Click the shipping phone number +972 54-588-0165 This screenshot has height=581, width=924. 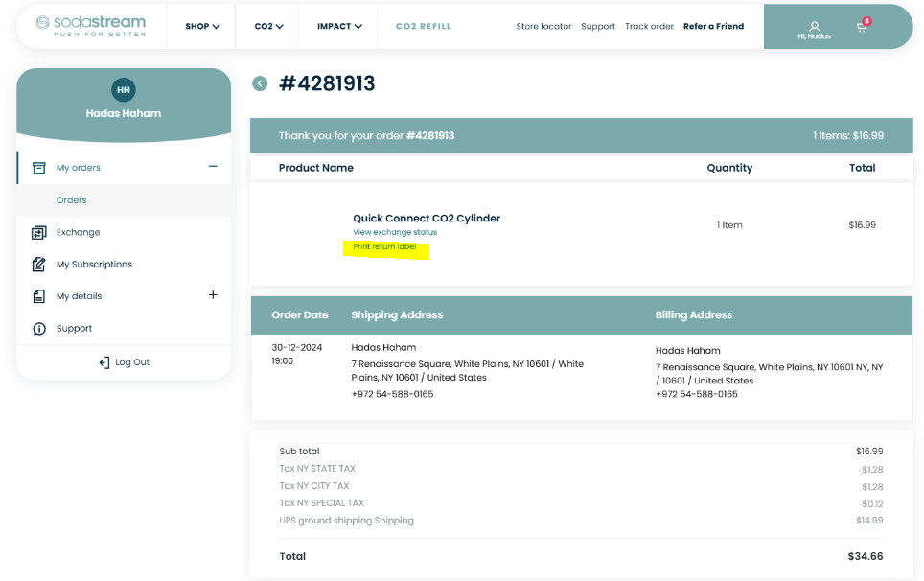pyautogui.click(x=392, y=394)
